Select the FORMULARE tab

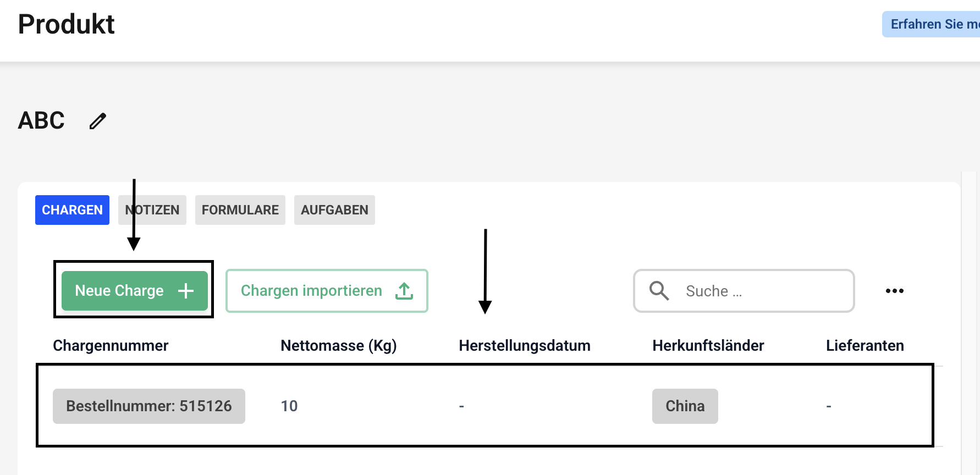[x=240, y=210]
